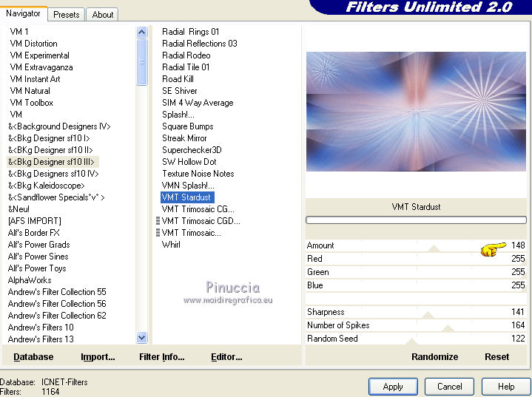The image size is (532, 397).
Task: Select VM Natural category
Action: [x=30, y=90]
